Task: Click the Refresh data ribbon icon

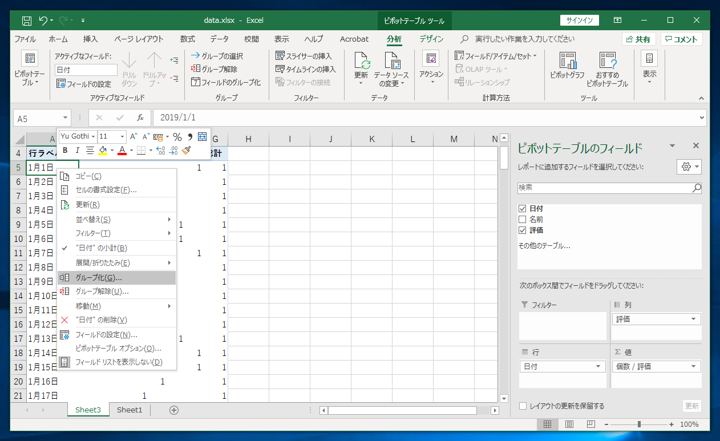Action: [x=361, y=68]
